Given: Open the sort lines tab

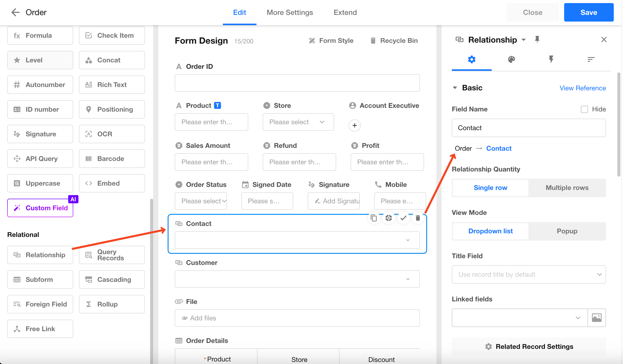Looking at the screenshot, I should 591,60.
